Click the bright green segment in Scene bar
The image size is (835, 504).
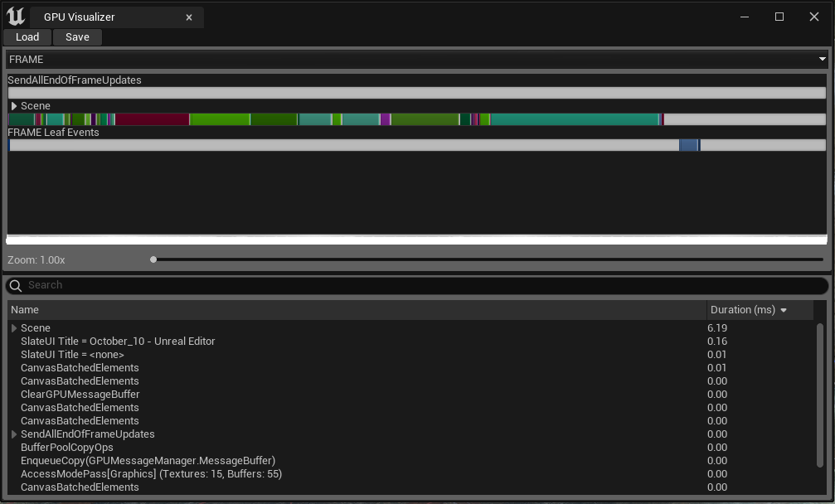click(x=220, y=119)
